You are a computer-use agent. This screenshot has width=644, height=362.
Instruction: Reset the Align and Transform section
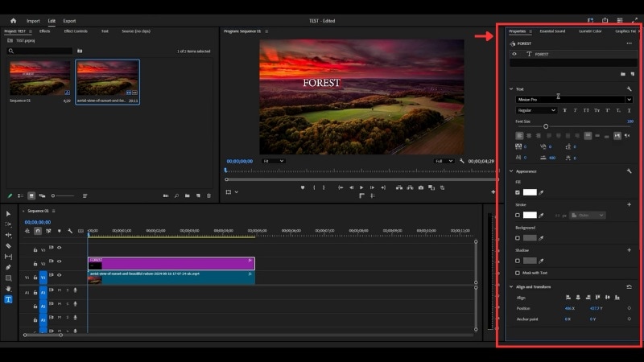(629, 286)
